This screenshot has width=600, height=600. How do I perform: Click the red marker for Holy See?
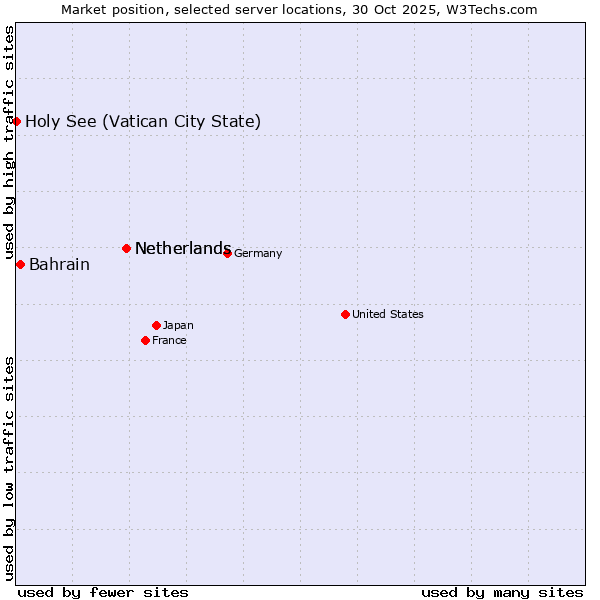[x=17, y=121]
